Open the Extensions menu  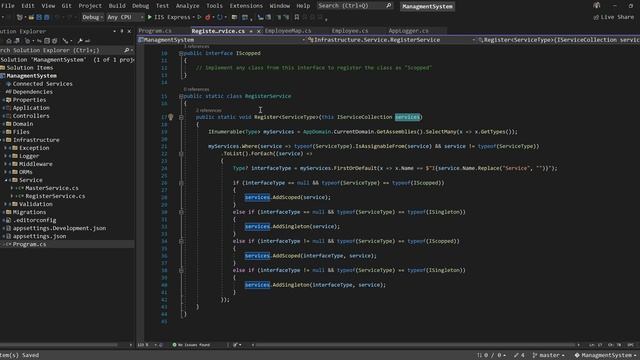pos(246,6)
